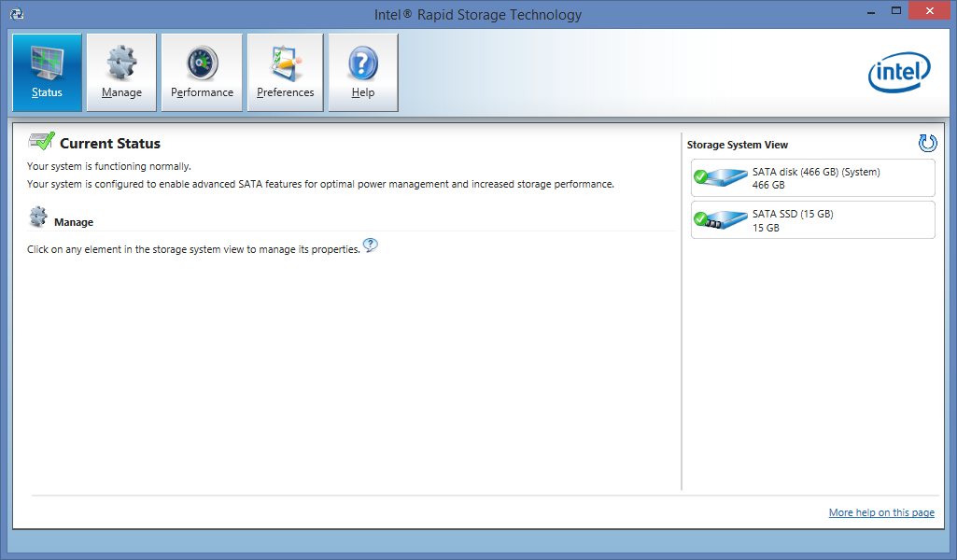Screen dimensions: 957x560
Task: Click the Current Status checkmark icon
Action: 41,141
